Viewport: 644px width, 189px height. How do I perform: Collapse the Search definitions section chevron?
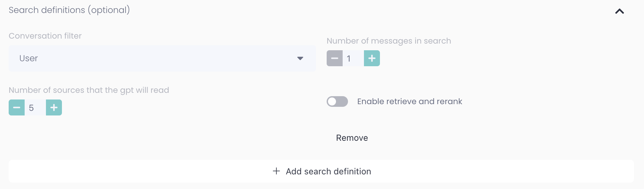(x=619, y=11)
